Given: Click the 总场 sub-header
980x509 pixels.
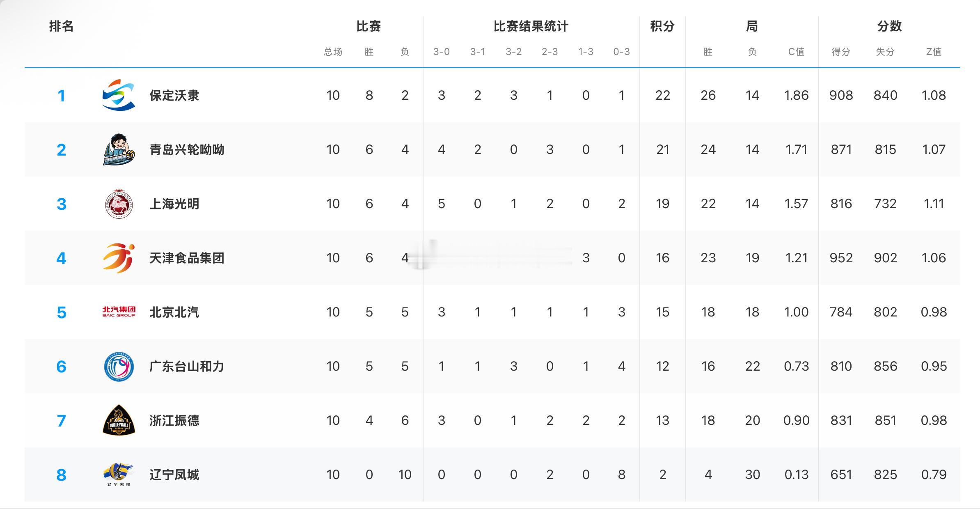Looking at the screenshot, I should (x=333, y=52).
